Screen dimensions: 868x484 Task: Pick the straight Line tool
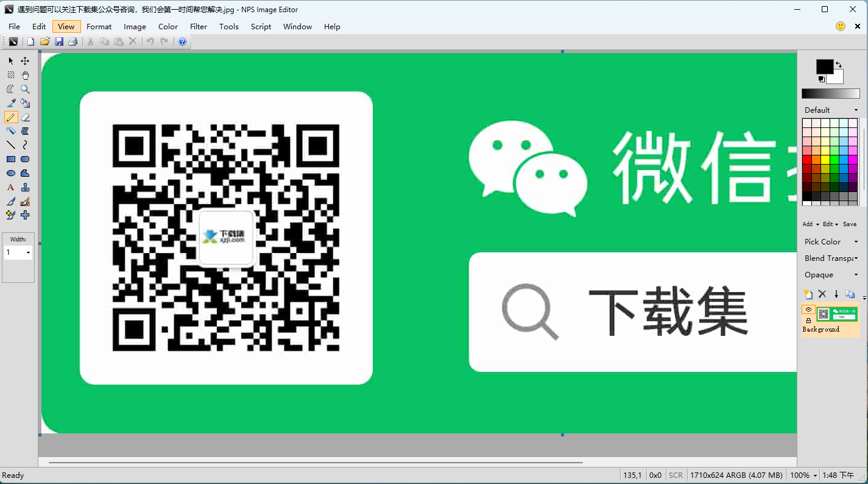(11, 145)
